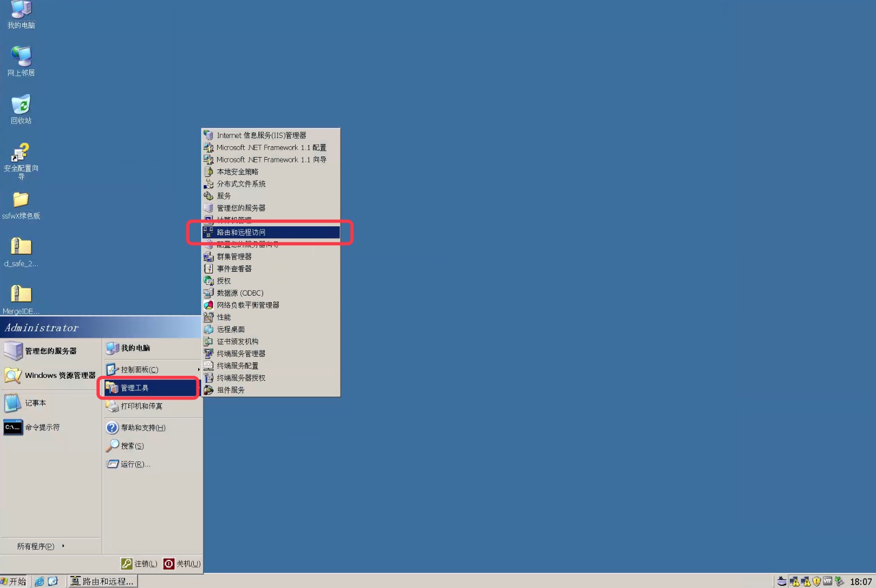Launch 记事本 (Notepad) from Start menu
Screen dimensions: 876x588
click(x=51, y=403)
